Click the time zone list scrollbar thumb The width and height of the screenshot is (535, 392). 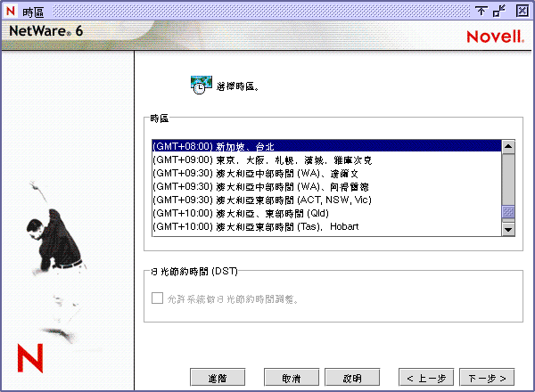508,212
